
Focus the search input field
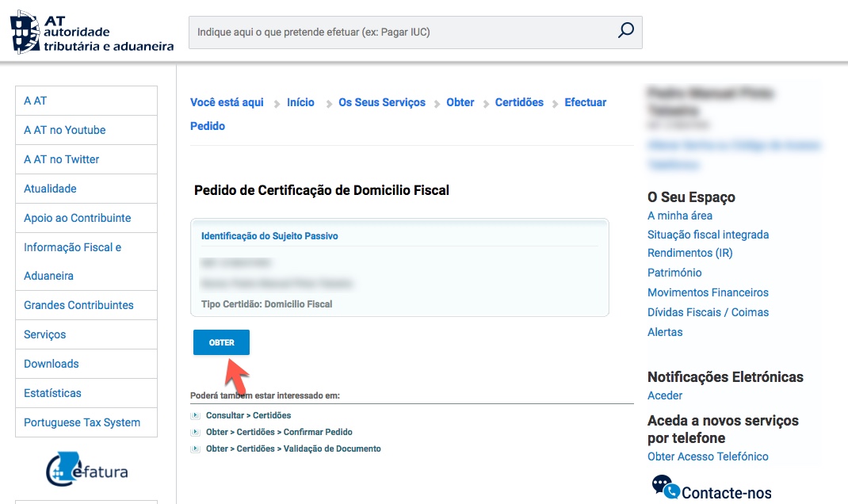pos(400,32)
